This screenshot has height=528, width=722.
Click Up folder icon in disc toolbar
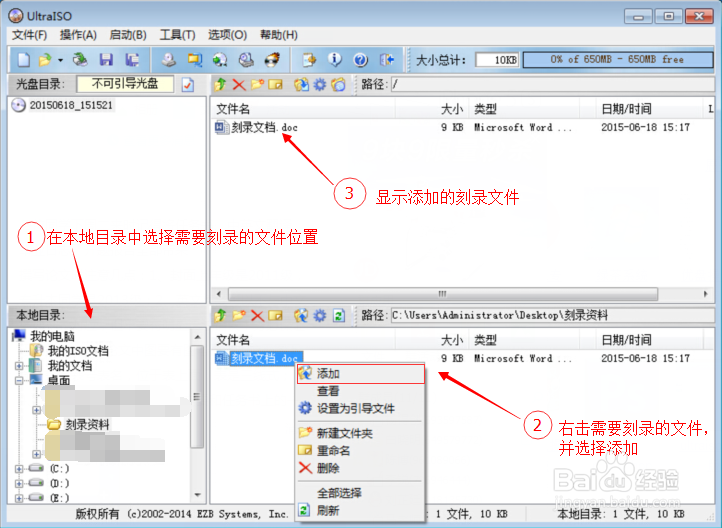pyautogui.click(x=220, y=85)
